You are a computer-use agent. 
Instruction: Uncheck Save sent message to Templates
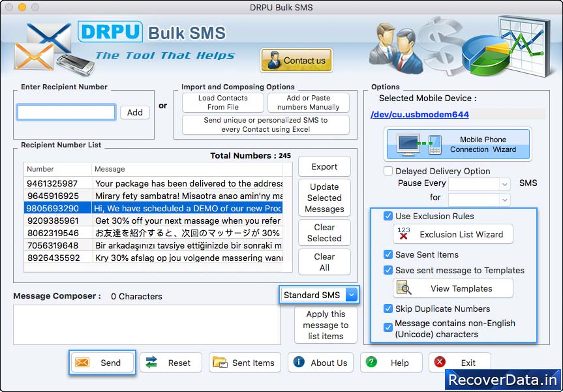pyautogui.click(x=388, y=270)
